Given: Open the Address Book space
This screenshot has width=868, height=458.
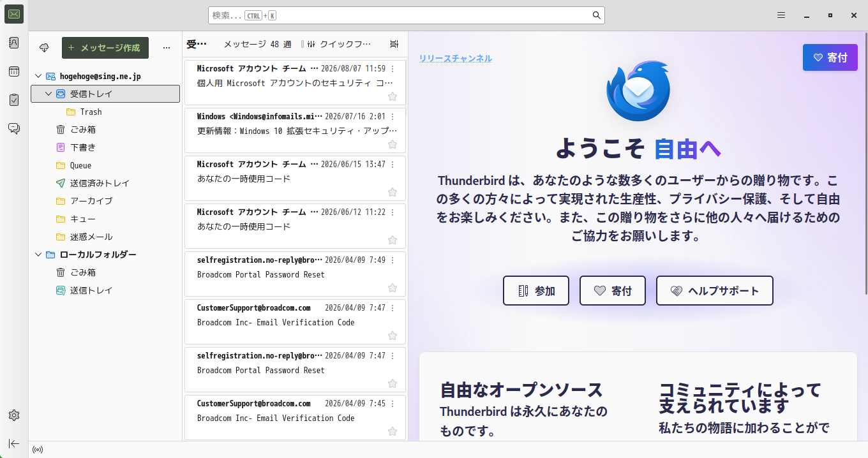Looking at the screenshot, I should pos(14,43).
